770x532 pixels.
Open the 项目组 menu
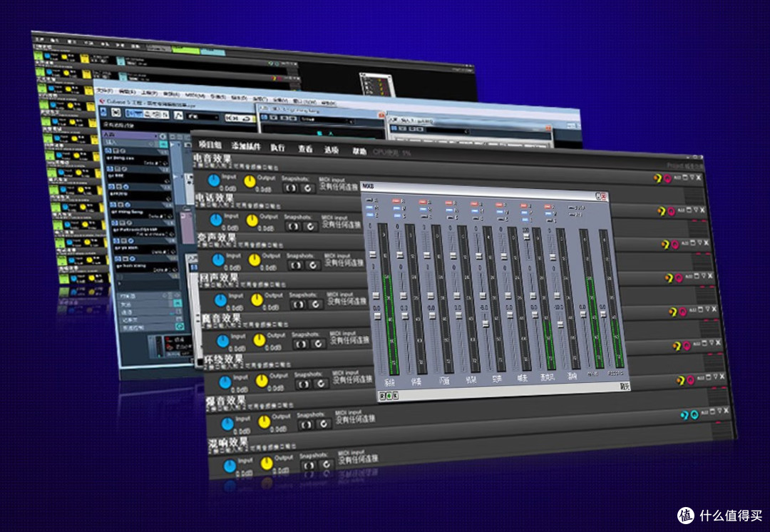pyautogui.click(x=210, y=145)
